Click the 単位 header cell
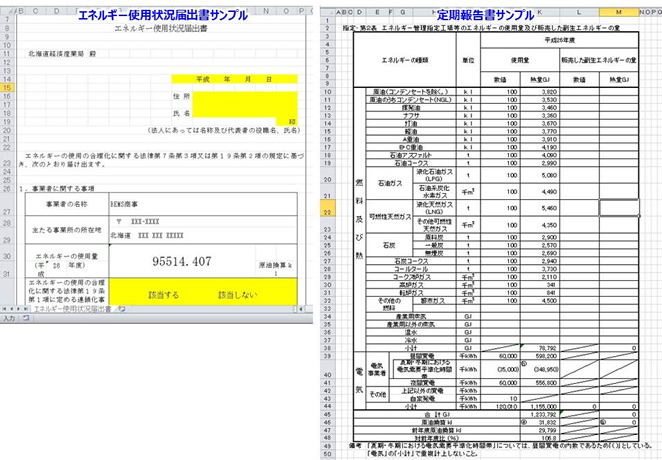 click(x=468, y=60)
